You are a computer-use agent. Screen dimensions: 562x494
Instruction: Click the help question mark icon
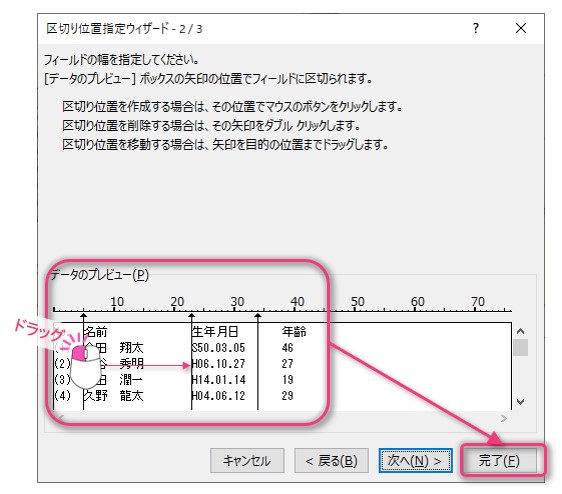476,28
